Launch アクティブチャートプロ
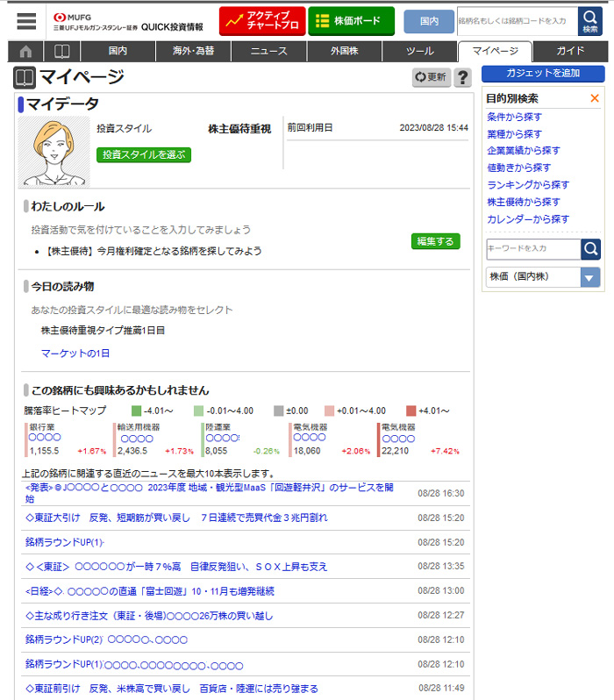 tap(261, 21)
